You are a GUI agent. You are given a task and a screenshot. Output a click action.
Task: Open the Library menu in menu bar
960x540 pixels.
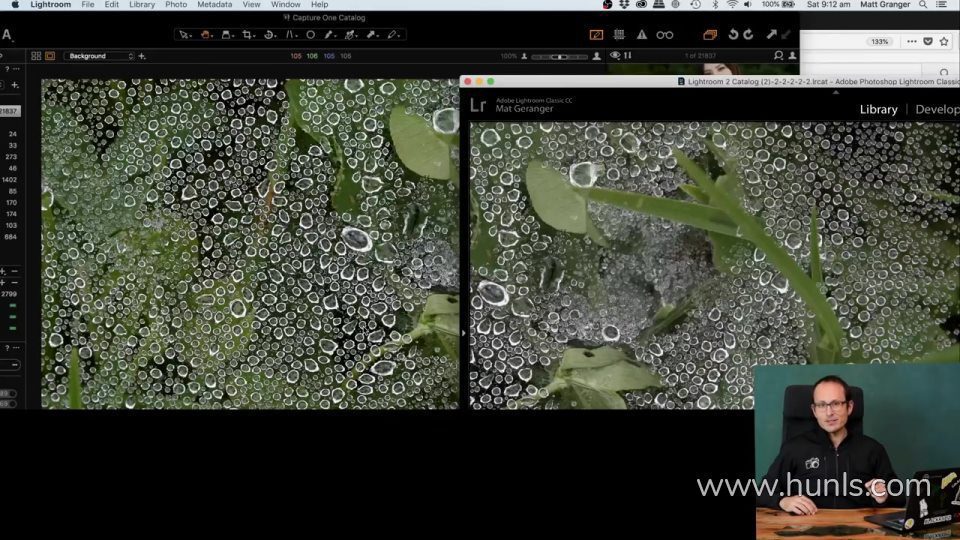click(141, 5)
